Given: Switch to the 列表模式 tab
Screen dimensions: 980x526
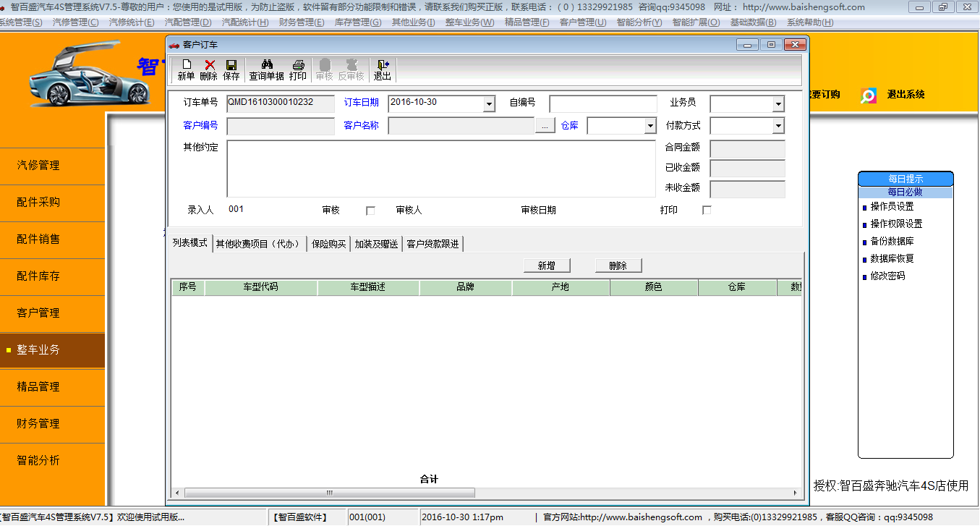Looking at the screenshot, I should (190, 243).
